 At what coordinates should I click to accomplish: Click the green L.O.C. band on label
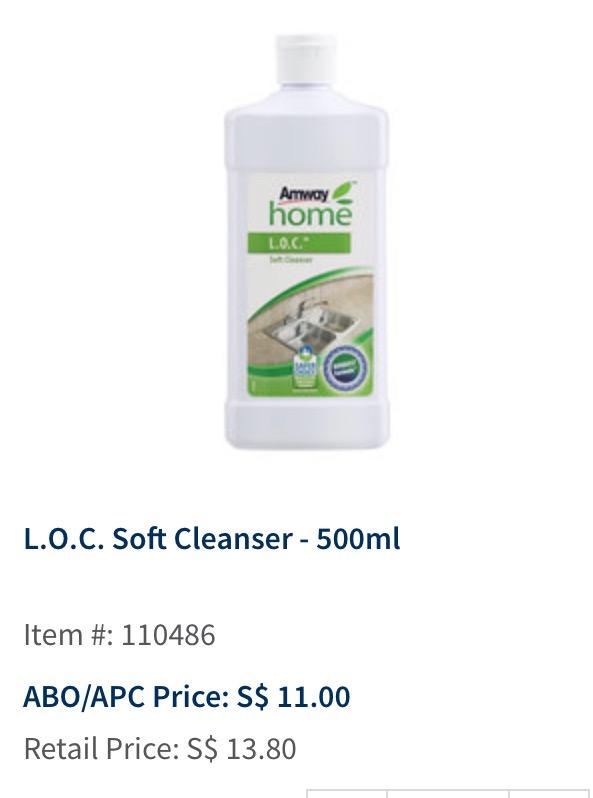(299, 243)
